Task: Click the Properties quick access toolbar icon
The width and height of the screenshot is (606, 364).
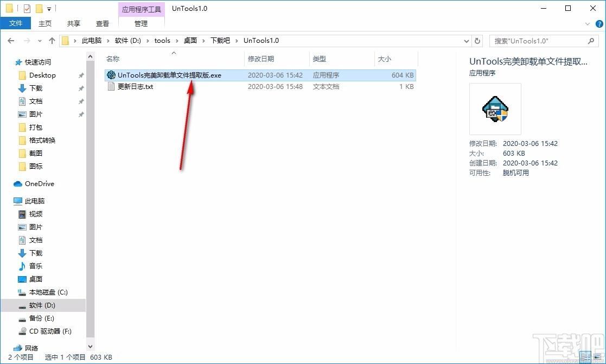Action: point(27,8)
